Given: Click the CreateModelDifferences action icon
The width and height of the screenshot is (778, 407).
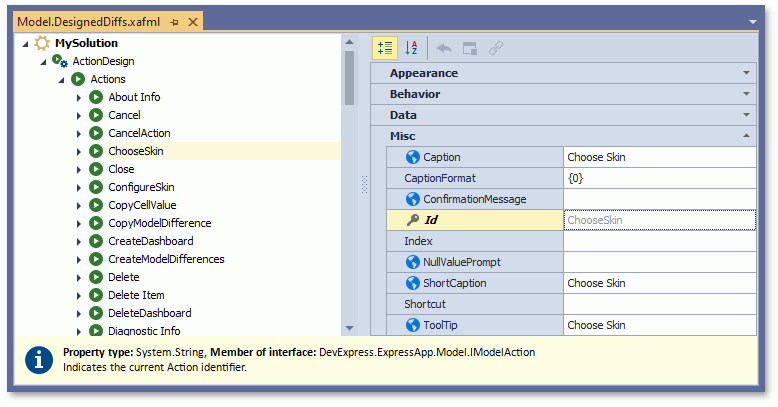Looking at the screenshot, I should 96,259.
